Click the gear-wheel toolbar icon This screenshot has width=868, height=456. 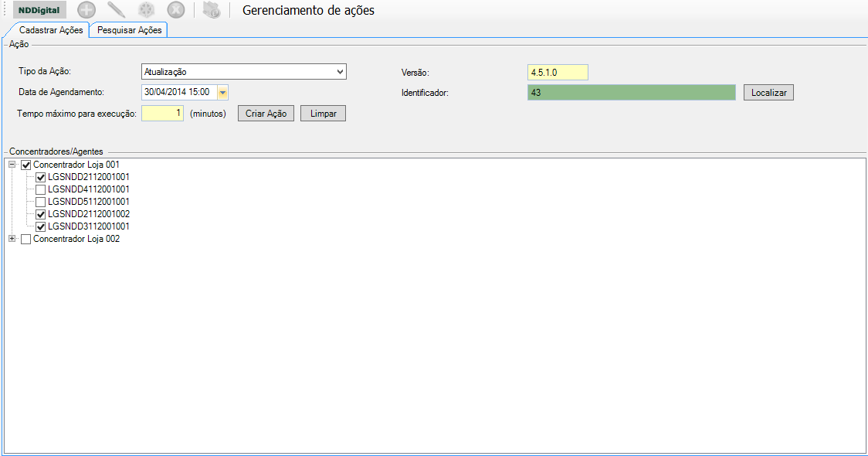(x=146, y=10)
